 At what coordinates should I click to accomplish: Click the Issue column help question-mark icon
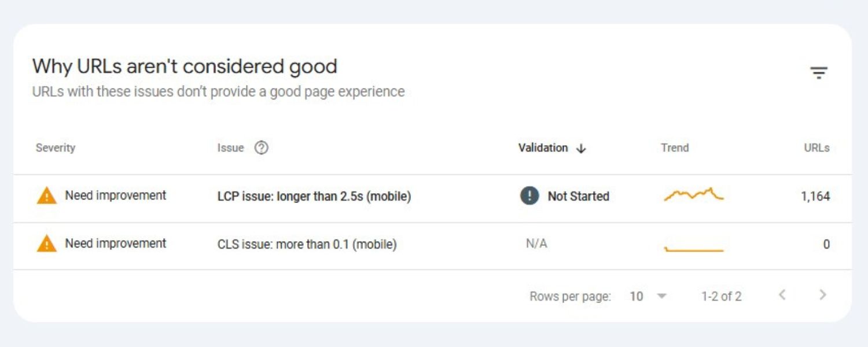(x=262, y=148)
